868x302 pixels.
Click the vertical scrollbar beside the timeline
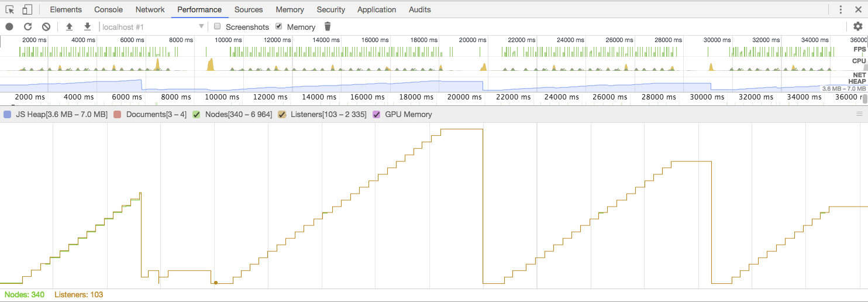click(865, 98)
